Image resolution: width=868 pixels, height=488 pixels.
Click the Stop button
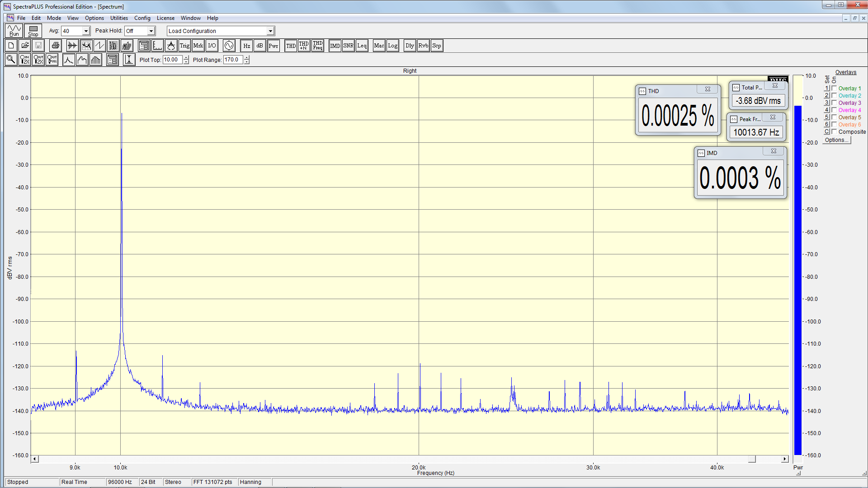coord(33,31)
